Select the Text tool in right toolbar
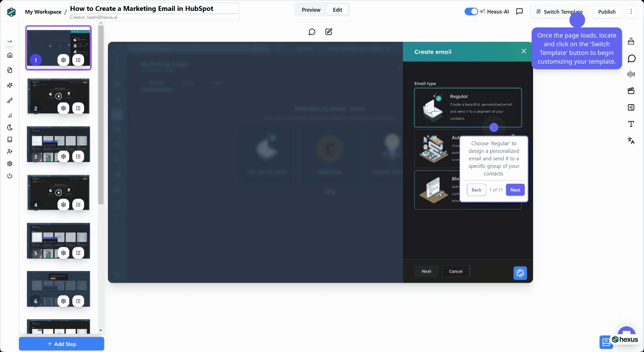 click(x=631, y=124)
